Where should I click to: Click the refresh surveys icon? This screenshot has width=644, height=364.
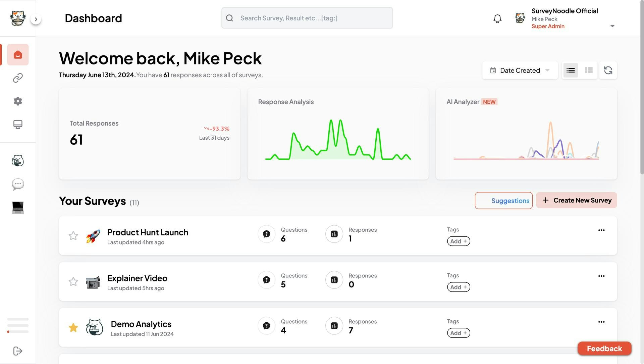(608, 70)
